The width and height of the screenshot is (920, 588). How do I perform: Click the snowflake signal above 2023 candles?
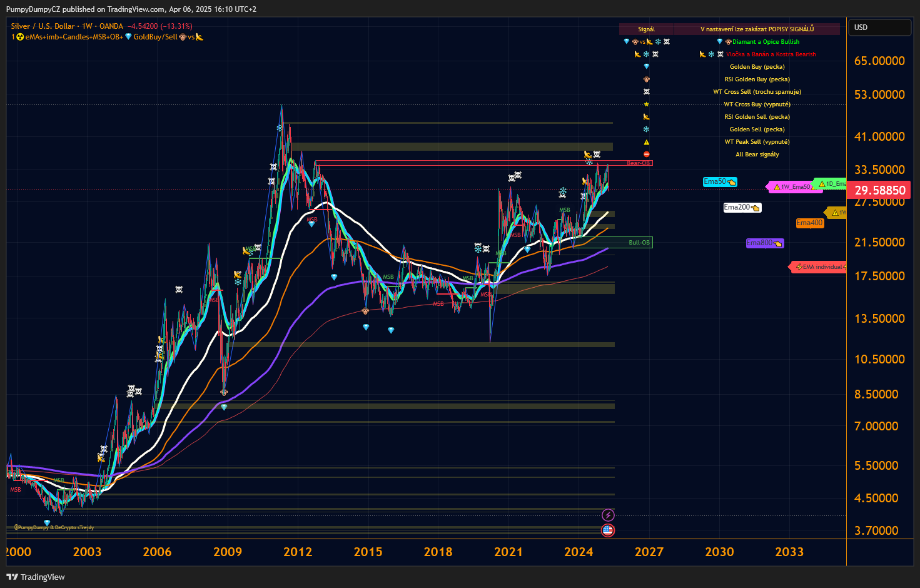coord(563,192)
